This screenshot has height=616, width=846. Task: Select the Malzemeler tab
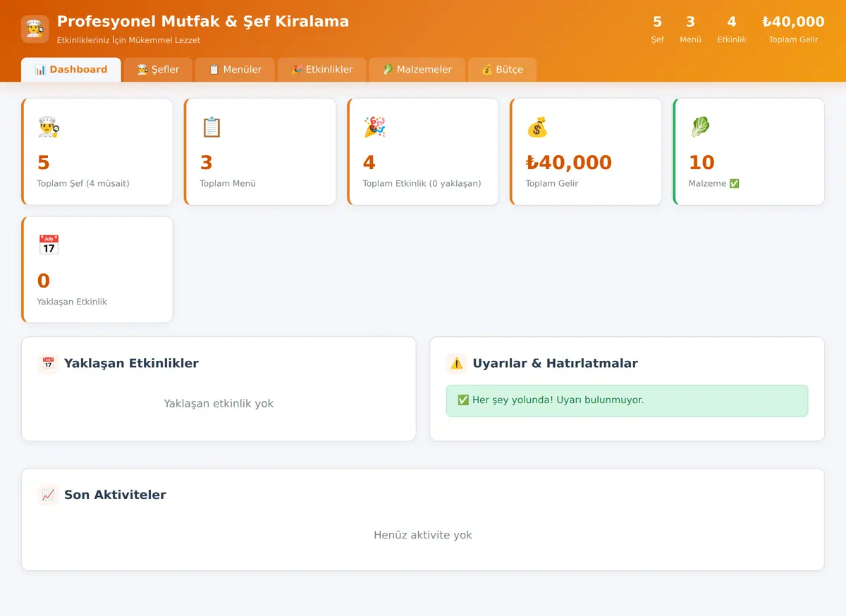tap(417, 70)
